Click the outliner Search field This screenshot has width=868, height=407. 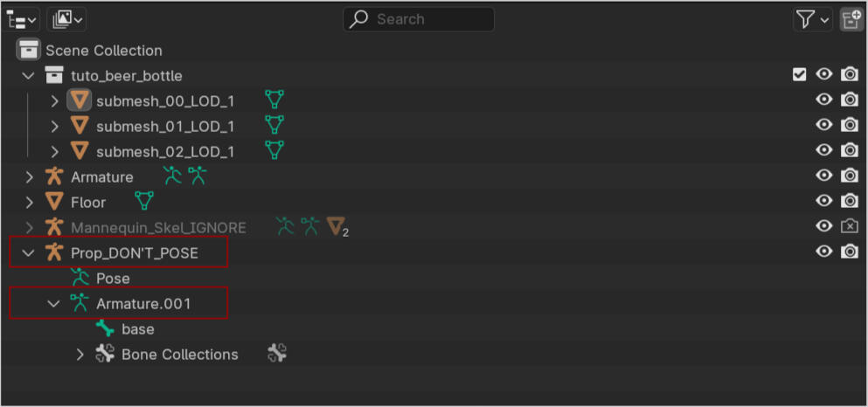click(x=419, y=19)
